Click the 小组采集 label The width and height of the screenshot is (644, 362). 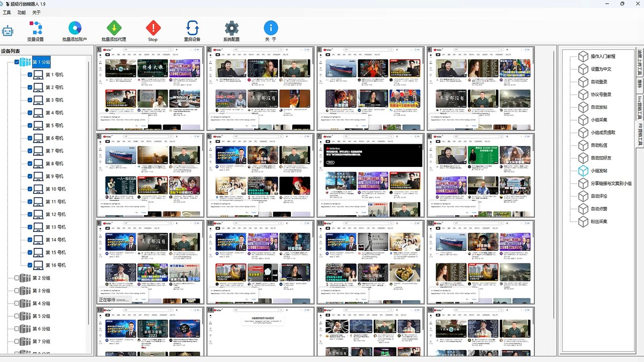click(598, 120)
